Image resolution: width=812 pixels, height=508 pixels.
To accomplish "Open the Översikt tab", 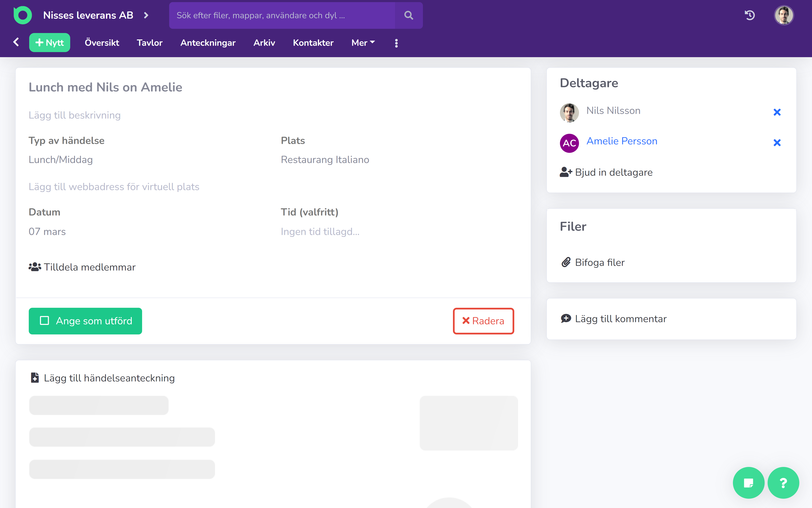I will (x=102, y=43).
